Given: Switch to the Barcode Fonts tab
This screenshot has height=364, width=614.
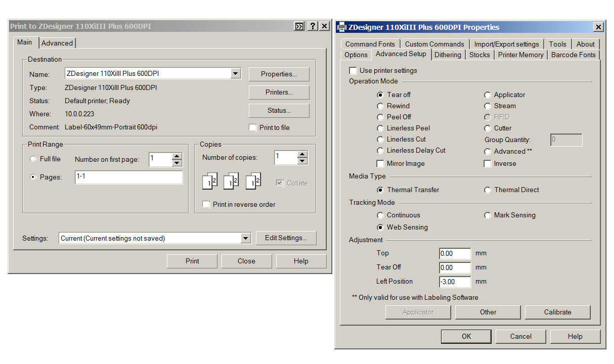Looking at the screenshot, I should point(574,55).
